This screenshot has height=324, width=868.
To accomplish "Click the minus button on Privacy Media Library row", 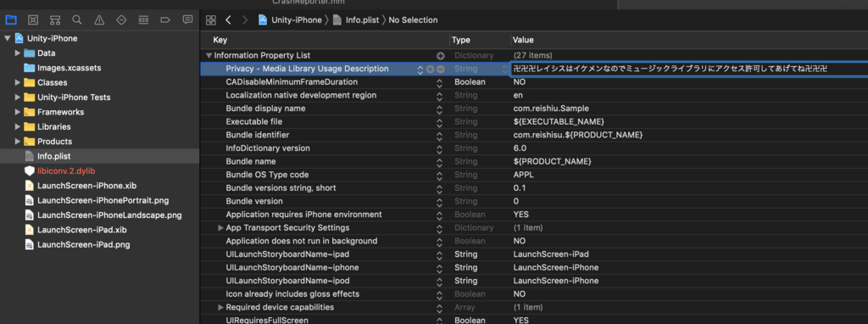I will 441,70.
